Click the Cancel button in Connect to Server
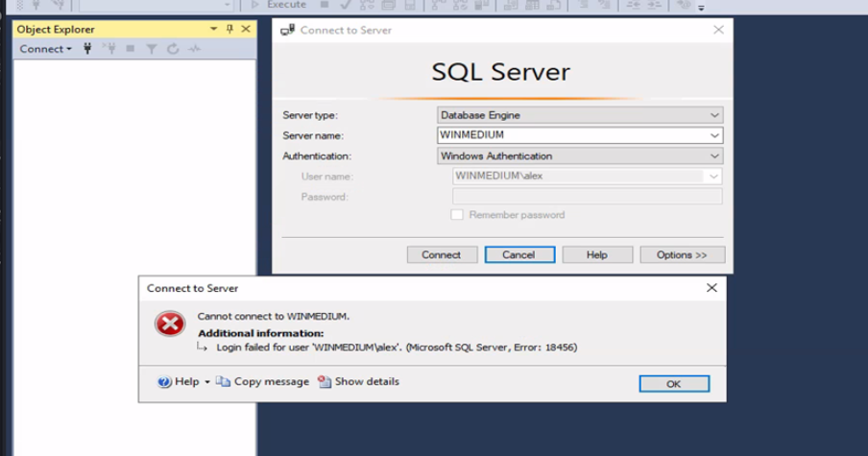The width and height of the screenshot is (868, 456). coord(519,254)
